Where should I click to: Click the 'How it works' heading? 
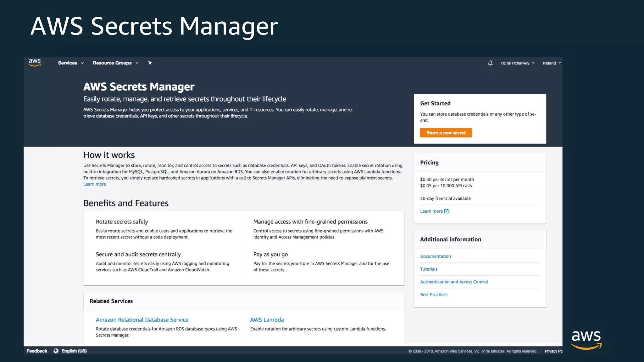click(x=109, y=155)
